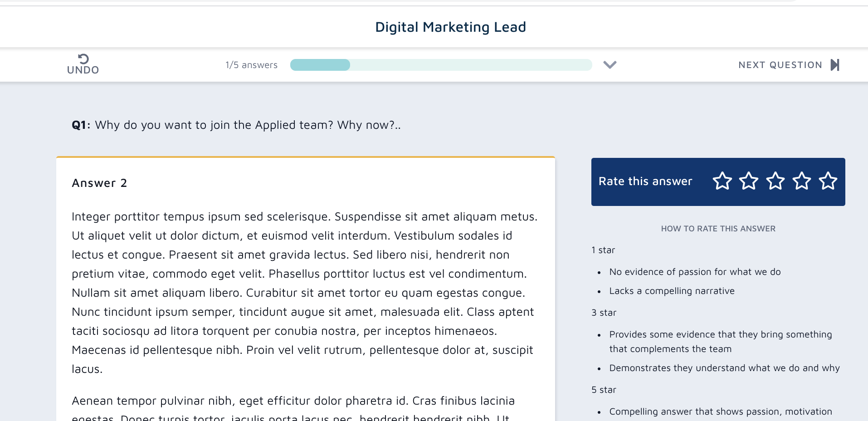Click the UNDO label
Screen dimensions: 868x421
[83, 70]
